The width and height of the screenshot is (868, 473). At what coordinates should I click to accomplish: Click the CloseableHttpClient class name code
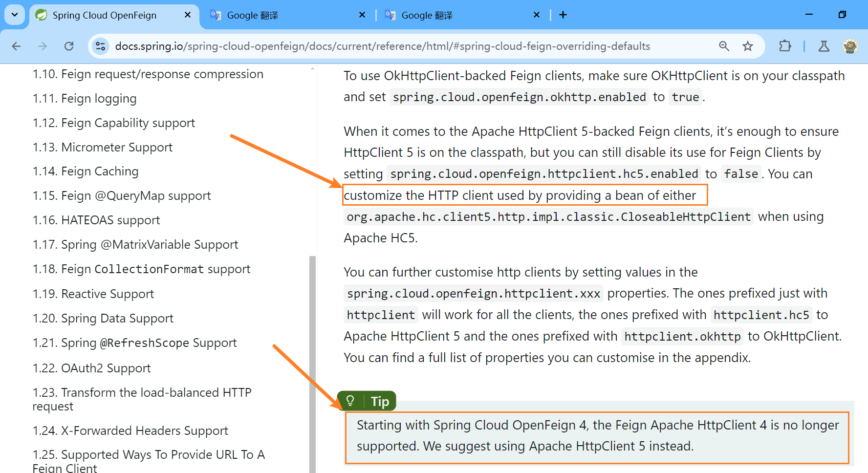click(x=549, y=217)
